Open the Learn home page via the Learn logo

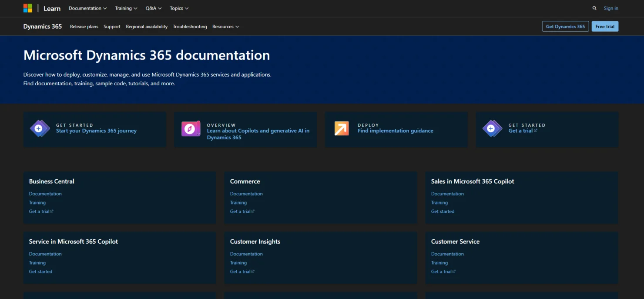52,8
